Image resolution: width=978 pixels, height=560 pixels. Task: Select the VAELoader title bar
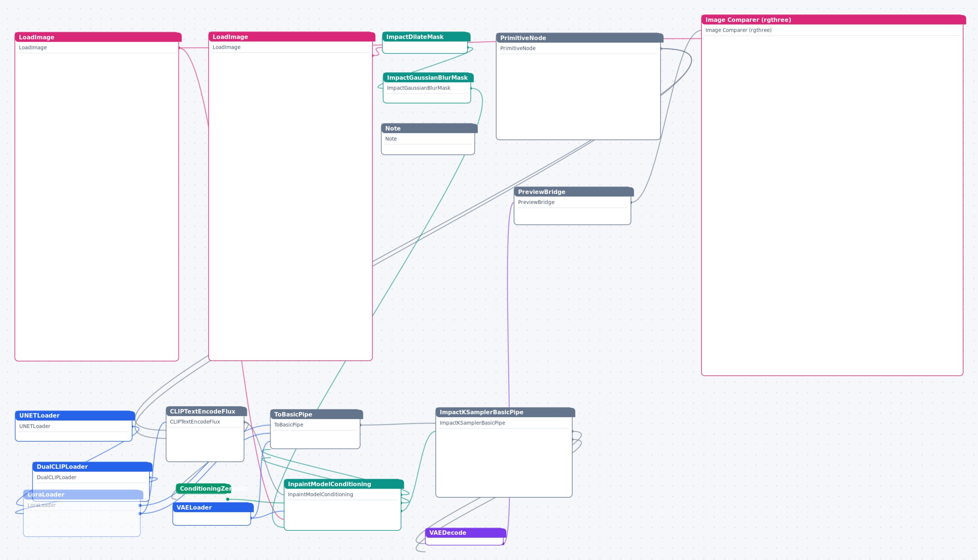click(x=213, y=507)
